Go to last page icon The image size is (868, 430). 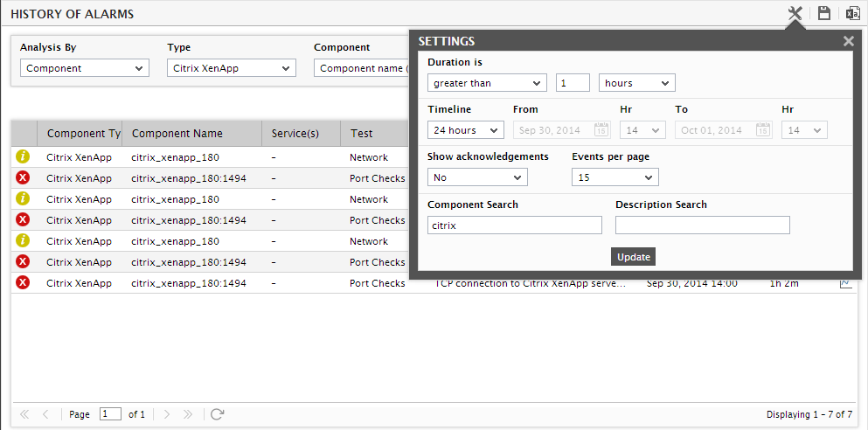(188, 414)
